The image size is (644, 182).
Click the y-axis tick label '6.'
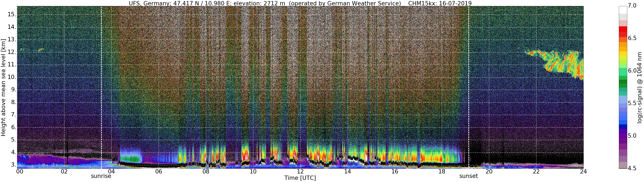click(x=14, y=127)
